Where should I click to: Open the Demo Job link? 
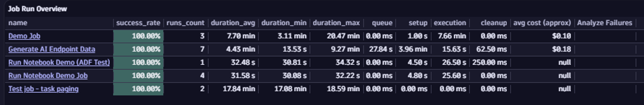click(24, 36)
